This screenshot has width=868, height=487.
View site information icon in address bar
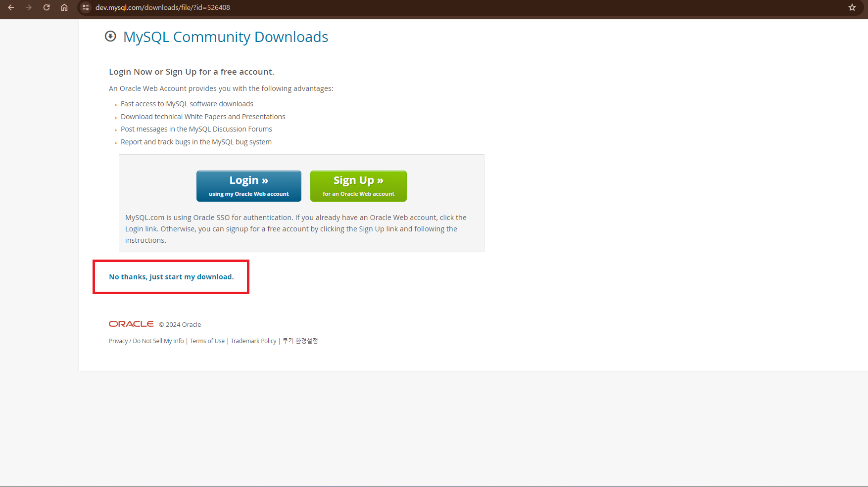(x=86, y=7)
